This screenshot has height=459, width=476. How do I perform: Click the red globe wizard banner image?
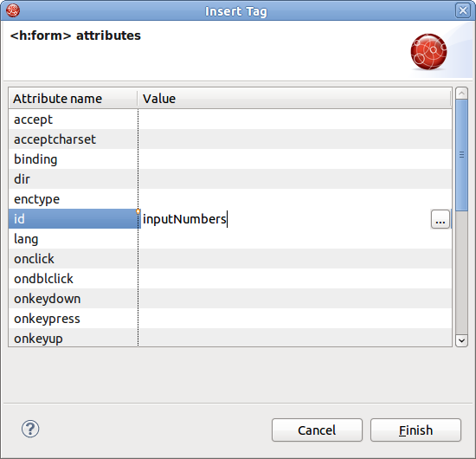point(428,52)
